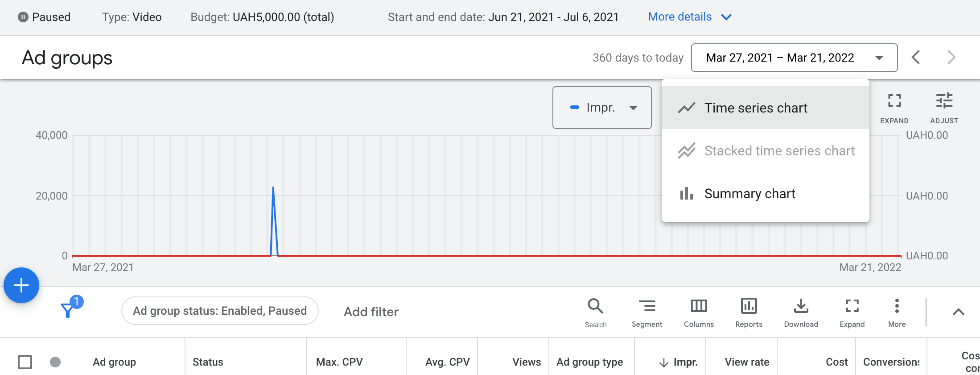Click the blue plus create button

click(x=21, y=285)
